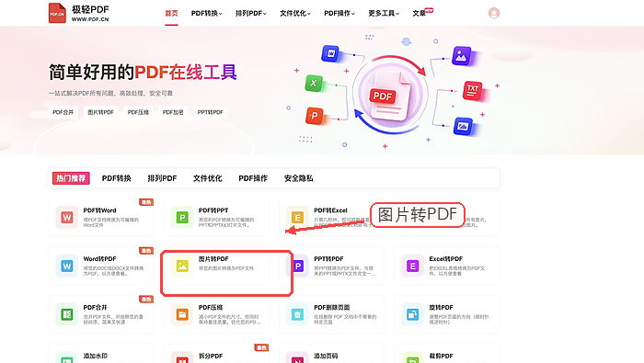Expand the 排列PDF dropdown in the navigation bar

251,13
